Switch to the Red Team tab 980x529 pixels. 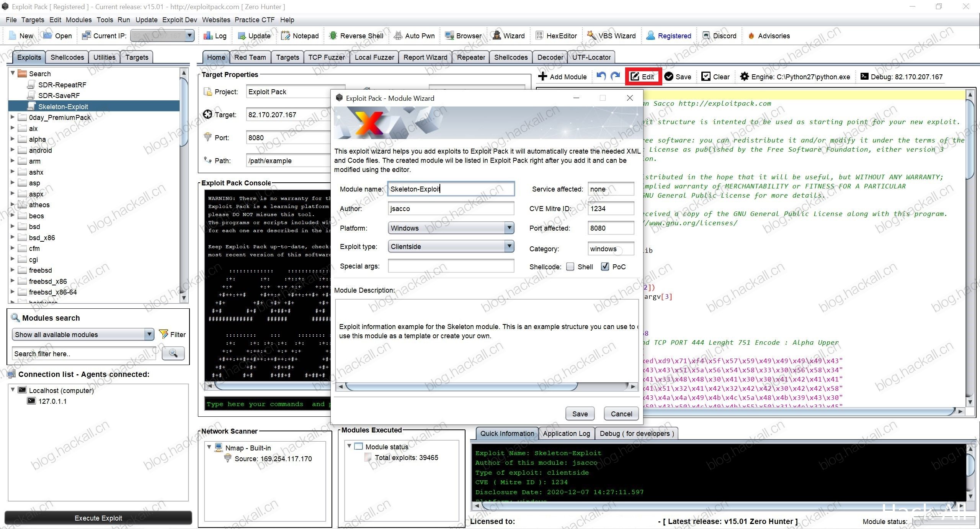[x=250, y=57]
